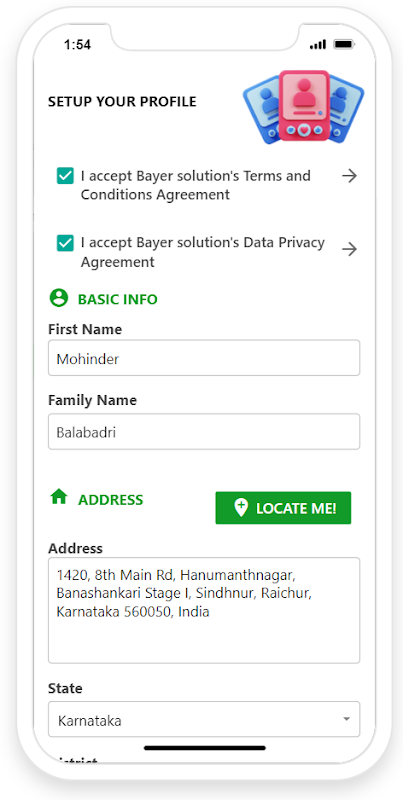Tap the cellular signal status icon

pos(318,45)
